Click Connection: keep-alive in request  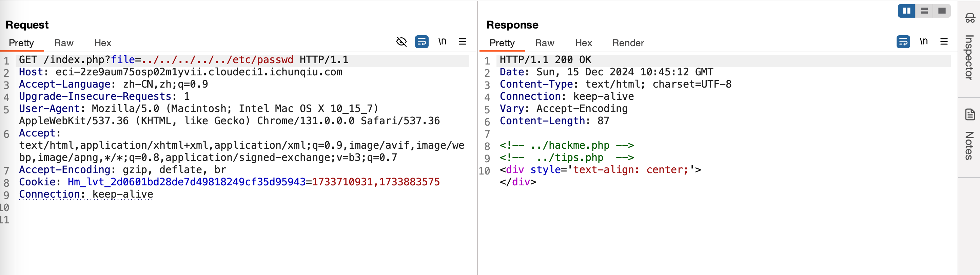point(86,194)
